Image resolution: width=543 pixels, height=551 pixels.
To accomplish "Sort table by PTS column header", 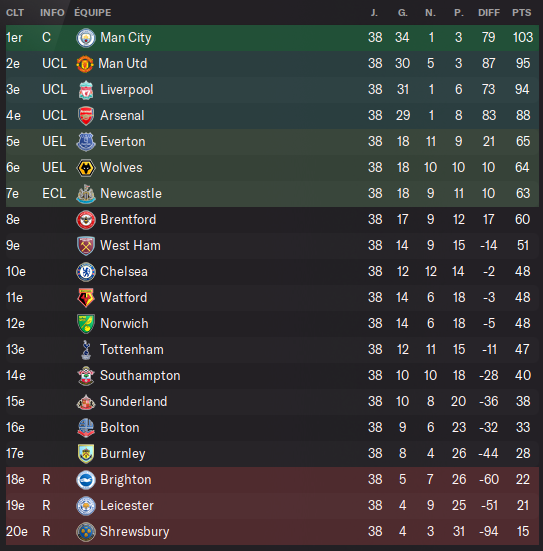I will [x=522, y=13].
